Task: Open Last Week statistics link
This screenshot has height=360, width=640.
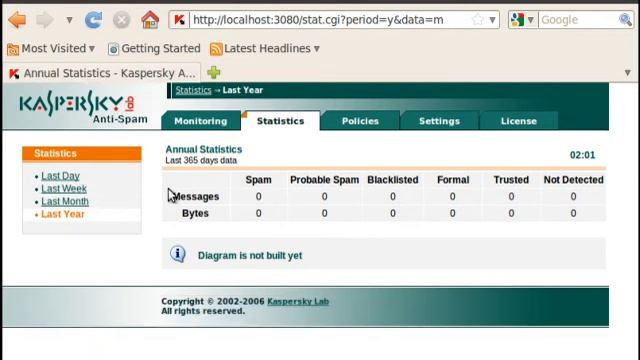Action: point(64,189)
